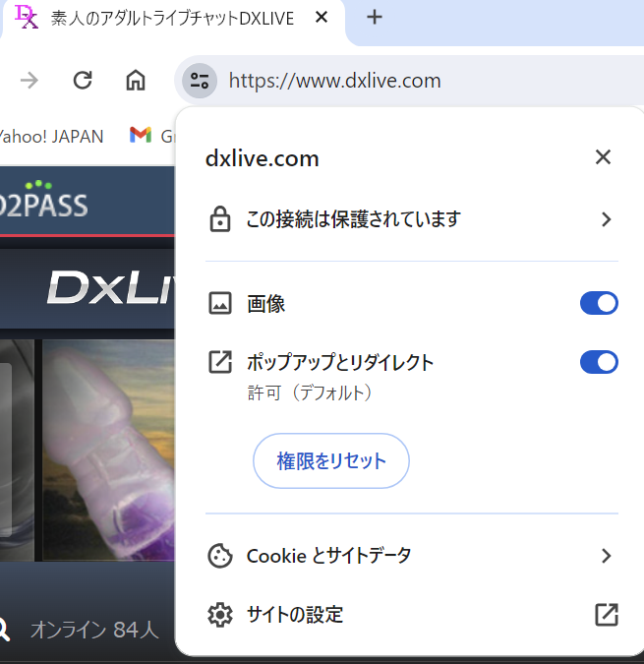Go to the home page icon
The image size is (644, 664).
(136, 80)
